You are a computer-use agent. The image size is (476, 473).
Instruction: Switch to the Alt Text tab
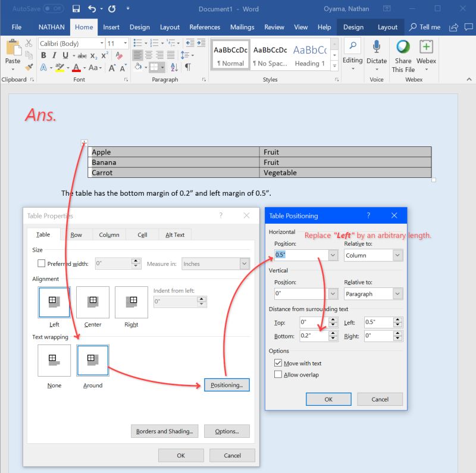[x=175, y=234]
